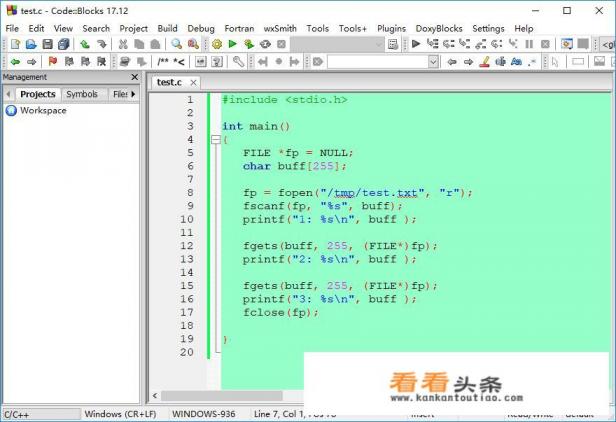Click the horizontal scrollbar thumb
This screenshot has width=616, height=422.
coord(222,395)
